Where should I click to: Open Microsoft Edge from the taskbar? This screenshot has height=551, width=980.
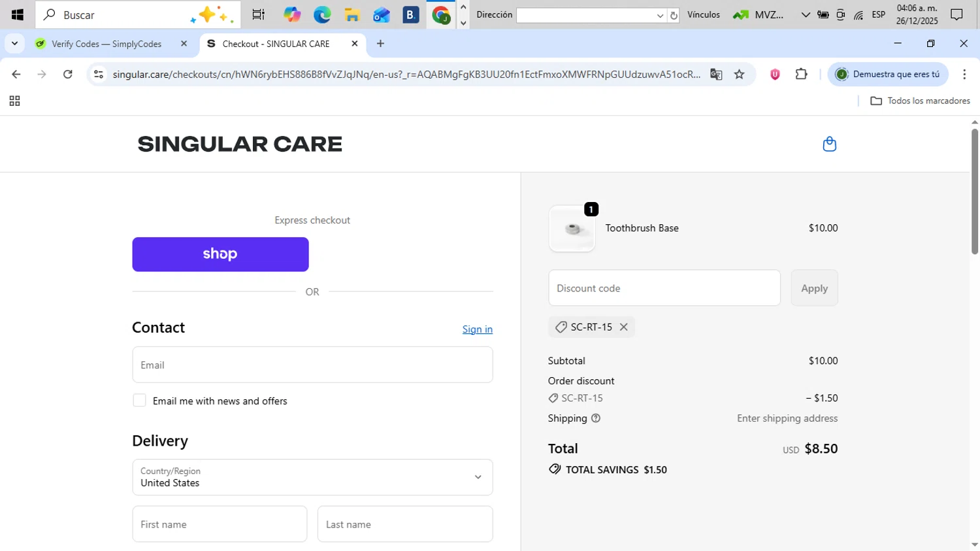point(322,14)
